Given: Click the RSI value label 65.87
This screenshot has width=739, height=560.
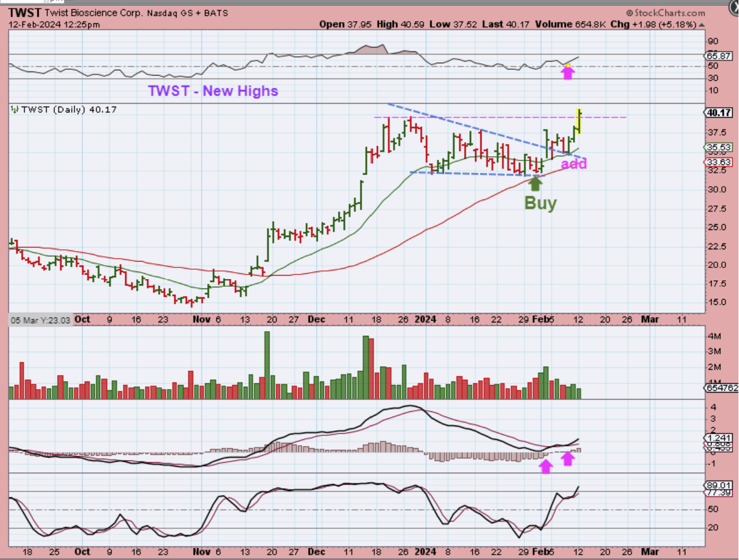Looking at the screenshot, I should (719, 56).
